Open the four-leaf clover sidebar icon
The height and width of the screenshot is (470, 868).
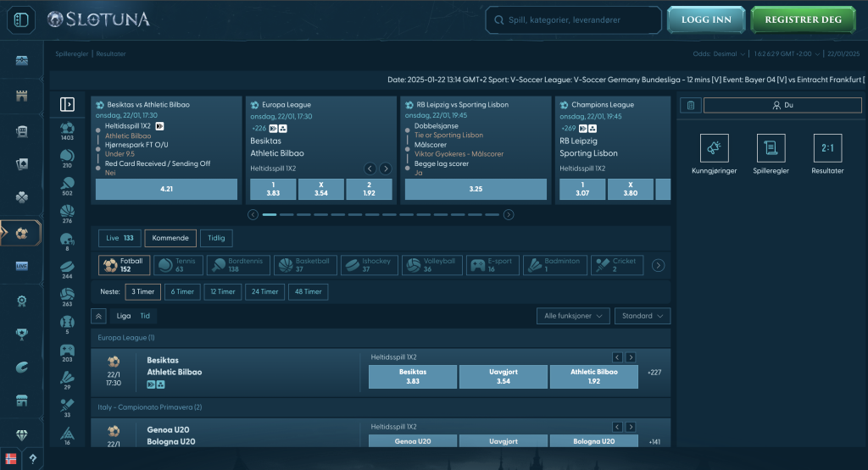point(21,197)
